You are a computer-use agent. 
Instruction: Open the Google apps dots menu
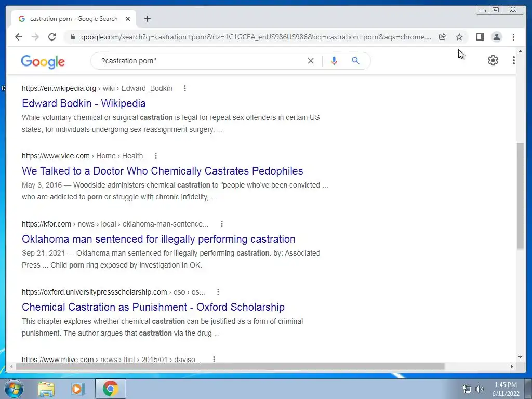pos(514,60)
